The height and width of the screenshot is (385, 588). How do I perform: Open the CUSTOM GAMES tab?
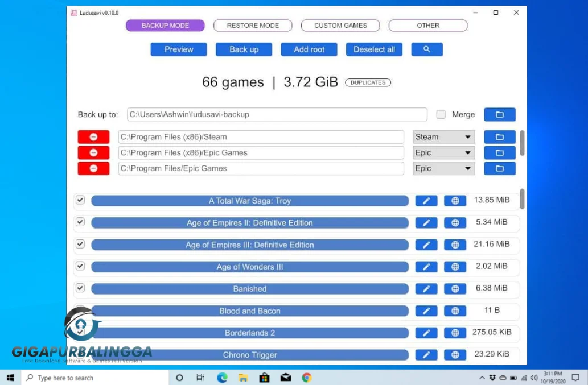[340, 26]
